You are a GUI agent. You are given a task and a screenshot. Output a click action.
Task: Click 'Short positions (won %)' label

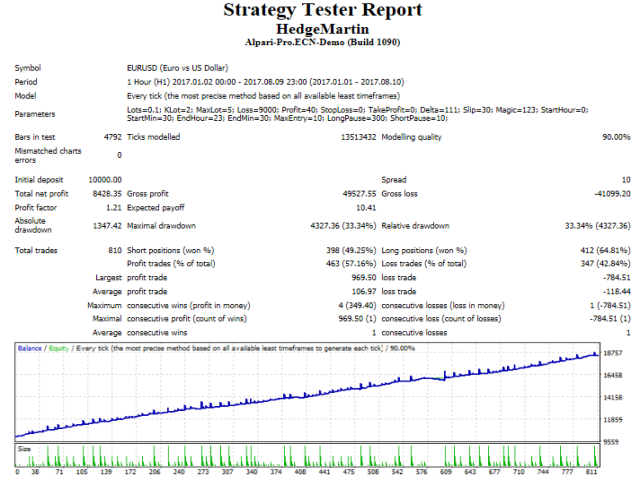(x=170, y=250)
